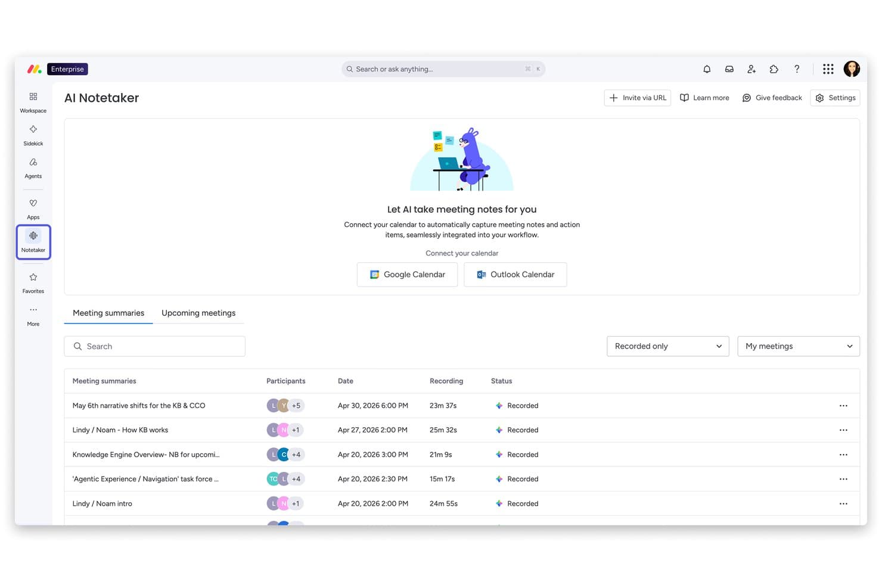Image resolution: width=882 pixels, height=588 pixels.
Task: Open the Knowledge Engine Overview meeting
Action: pos(146,455)
